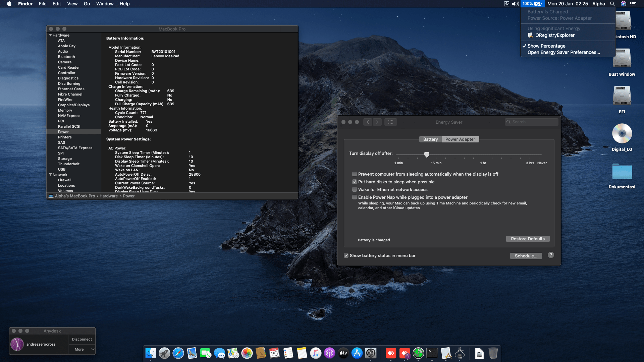Open System Preferences dock icon
This screenshot has height=362, width=644.
pos(371,353)
